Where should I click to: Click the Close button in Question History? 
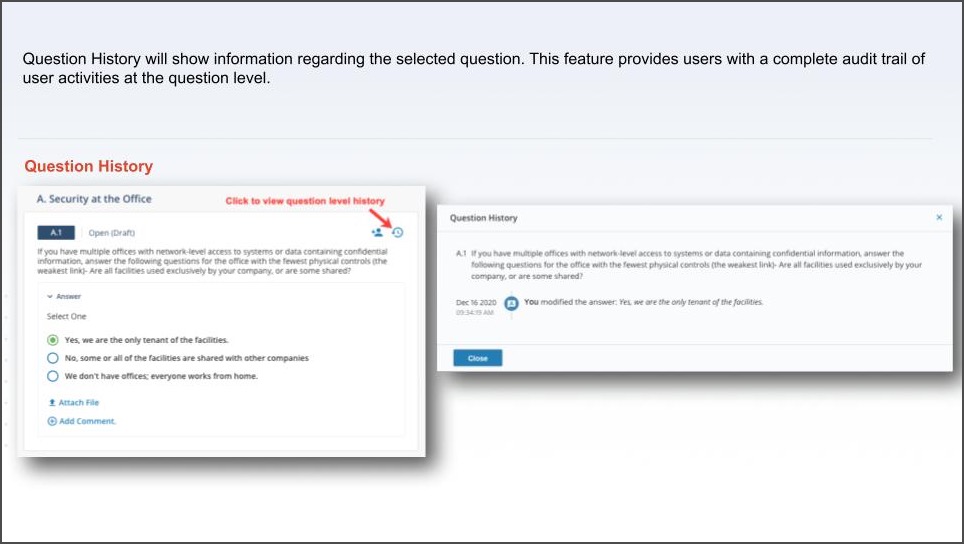click(x=478, y=358)
